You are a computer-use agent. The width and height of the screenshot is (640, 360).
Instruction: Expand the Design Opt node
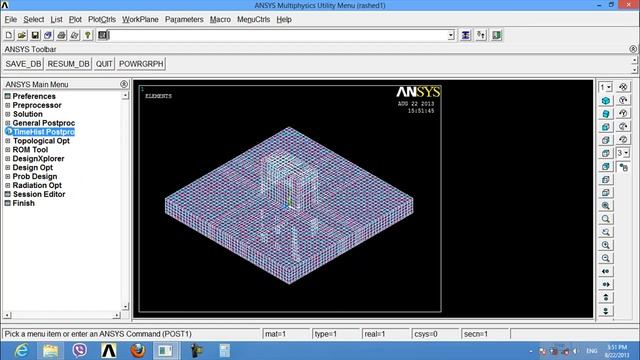[7, 168]
